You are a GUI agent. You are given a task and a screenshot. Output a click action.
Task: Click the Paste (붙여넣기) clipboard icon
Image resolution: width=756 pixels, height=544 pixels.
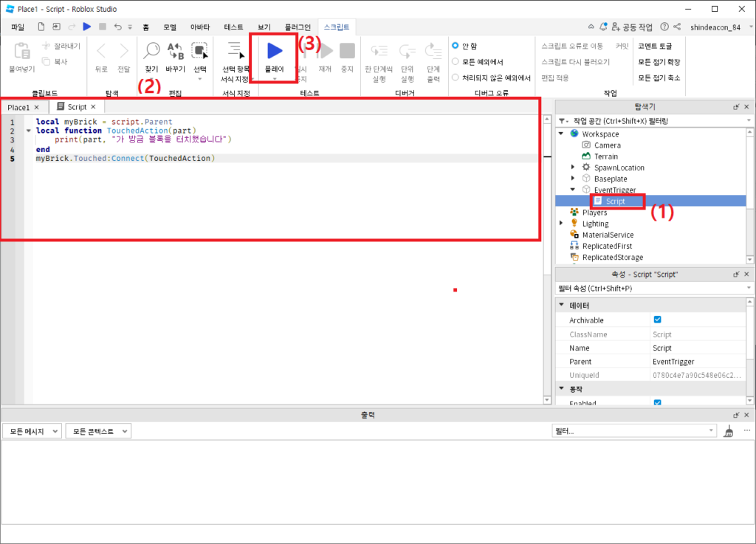(x=22, y=52)
